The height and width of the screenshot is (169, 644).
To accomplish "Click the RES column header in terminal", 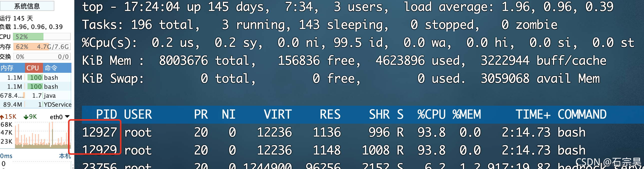I will [x=330, y=115].
